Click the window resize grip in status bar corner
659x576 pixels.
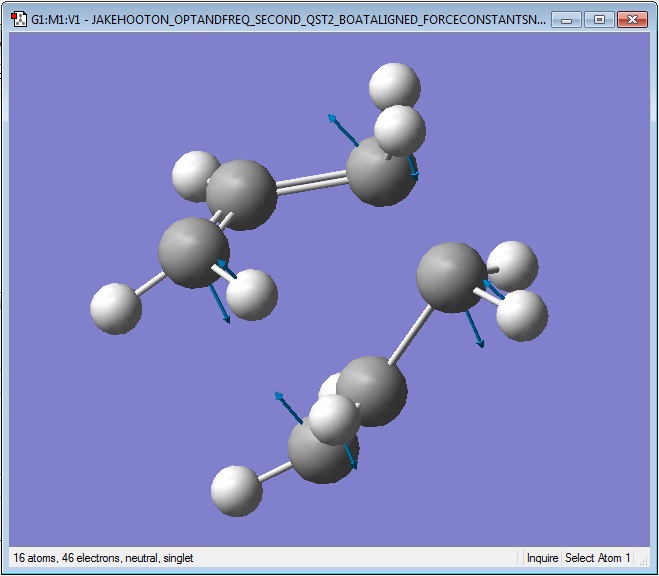pyautogui.click(x=643, y=560)
